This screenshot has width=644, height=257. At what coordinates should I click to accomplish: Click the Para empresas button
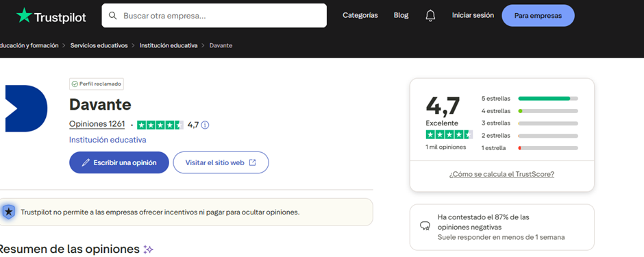538,16
